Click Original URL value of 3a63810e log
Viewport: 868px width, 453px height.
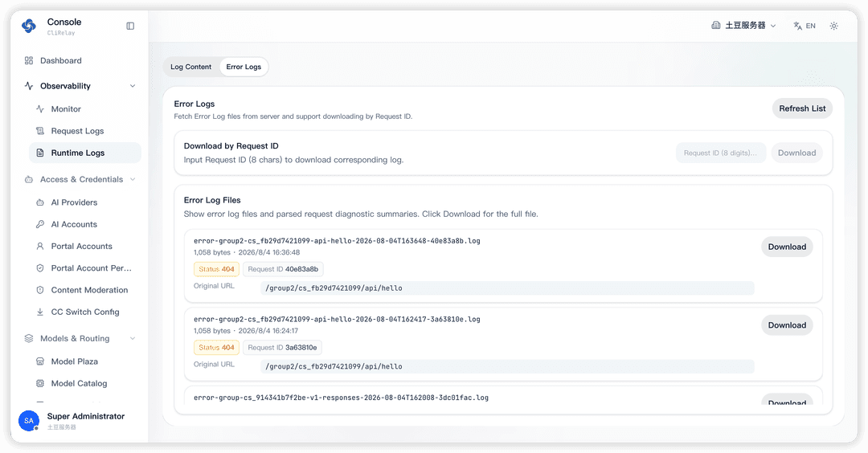(507, 366)
